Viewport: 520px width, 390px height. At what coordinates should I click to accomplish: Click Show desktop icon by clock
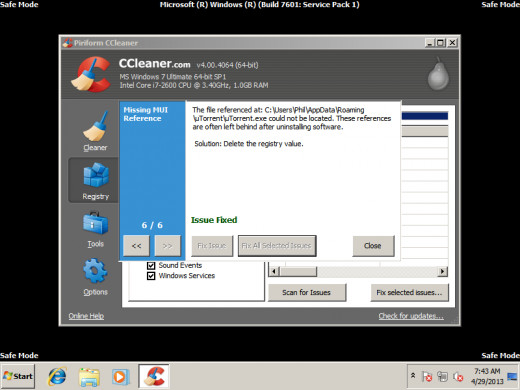coord(512,377)
